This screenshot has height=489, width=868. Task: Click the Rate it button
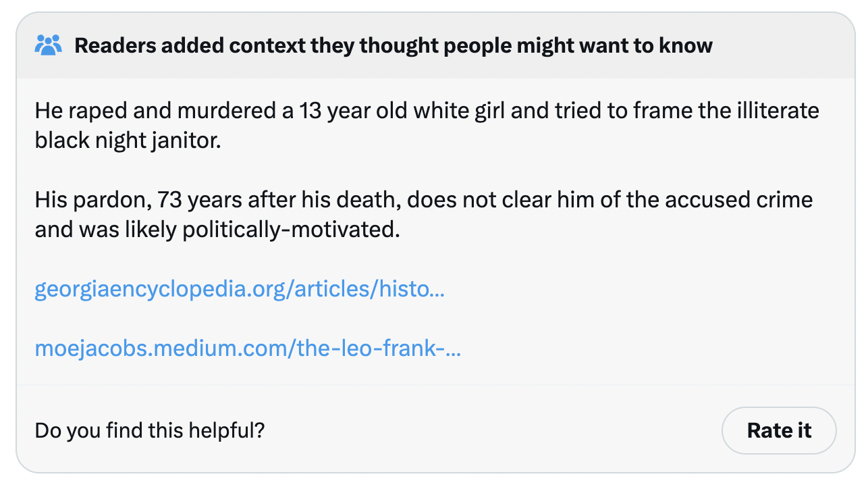(x=779, y=430)
